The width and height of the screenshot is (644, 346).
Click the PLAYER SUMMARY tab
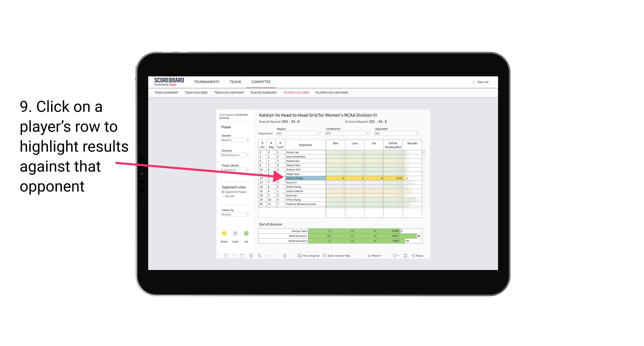(263, 93)
